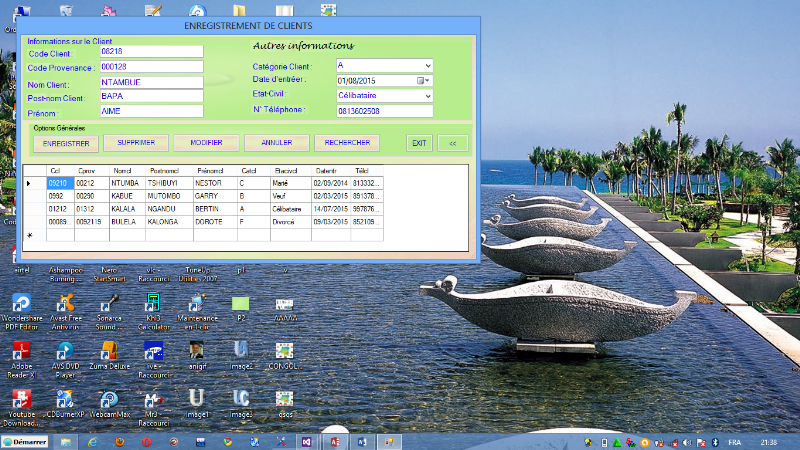Click the Nom Client input field
The image size is (800, 450).
click(151, 82)
